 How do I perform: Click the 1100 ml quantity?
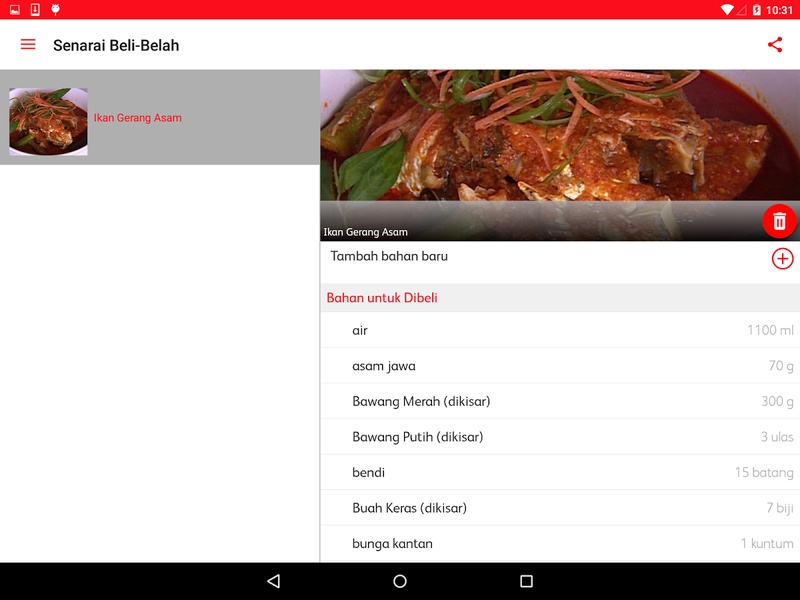pyautogui.click(x=770, y=330)
